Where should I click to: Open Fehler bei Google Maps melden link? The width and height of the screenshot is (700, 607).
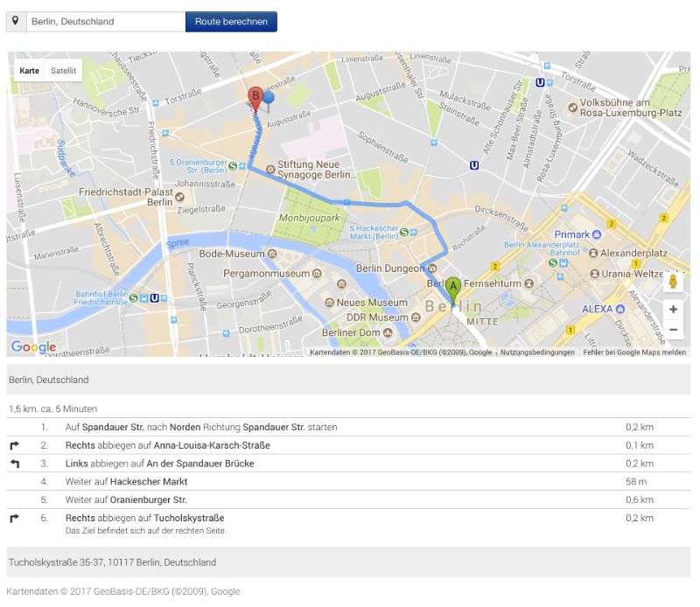click(x=634, y=352)
